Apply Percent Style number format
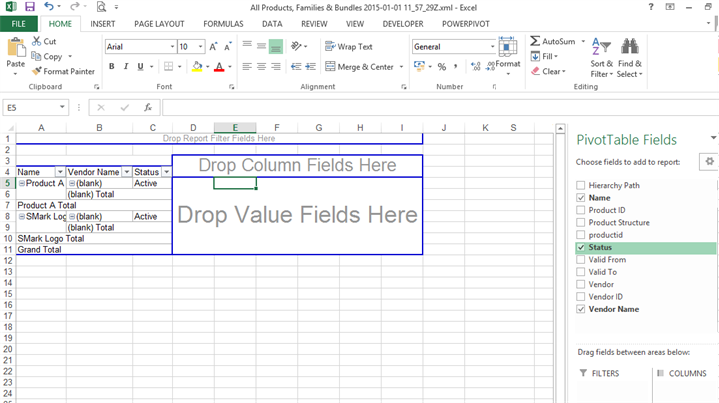The image size is (719, 403). pos(442,67)
